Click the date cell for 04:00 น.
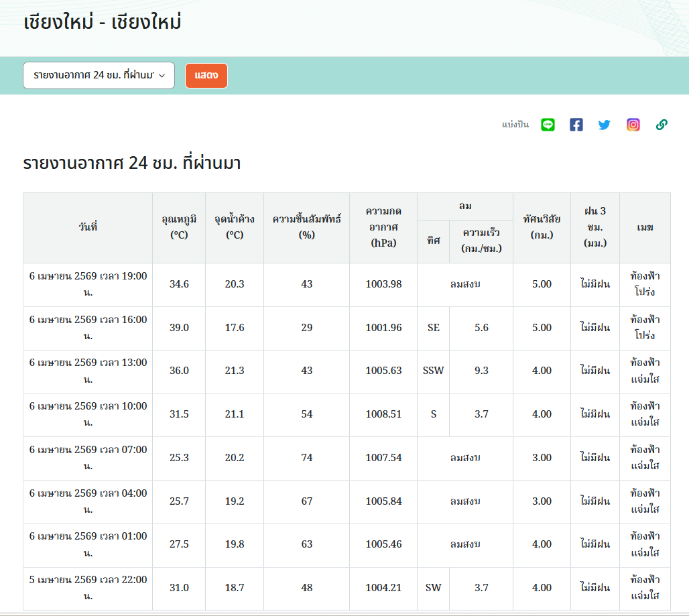689x616 pixels. [88, 501]
